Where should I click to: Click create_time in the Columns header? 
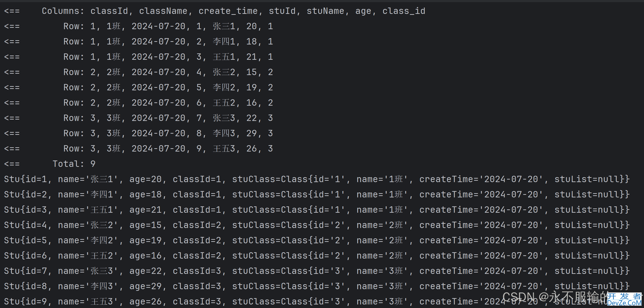[x=228, y=11]
